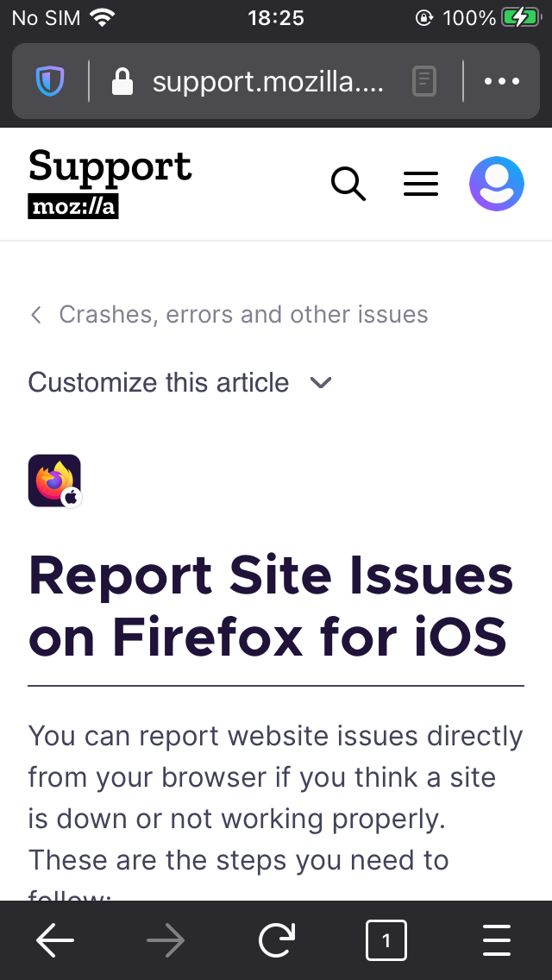Tap the reload page icon

tap(276, 940)
